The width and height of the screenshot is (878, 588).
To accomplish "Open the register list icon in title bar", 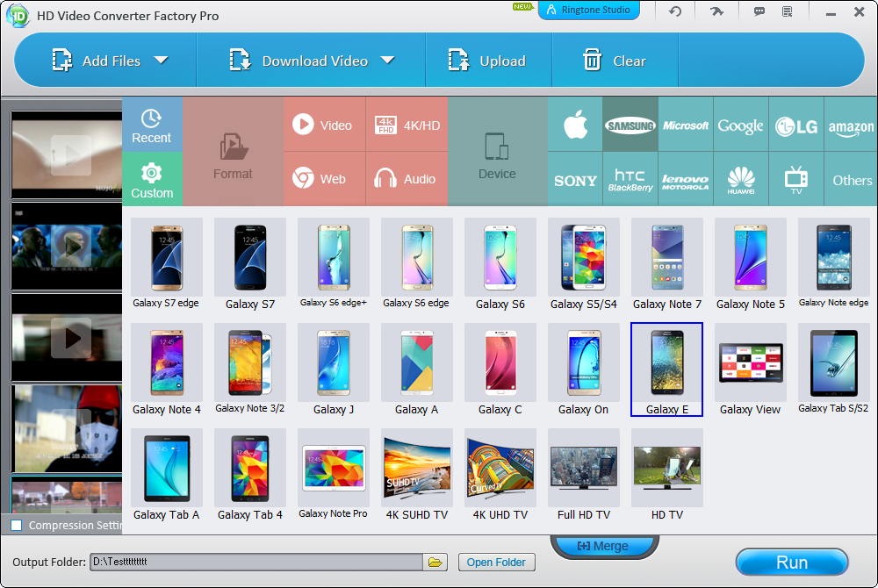I will click(788, 11).
